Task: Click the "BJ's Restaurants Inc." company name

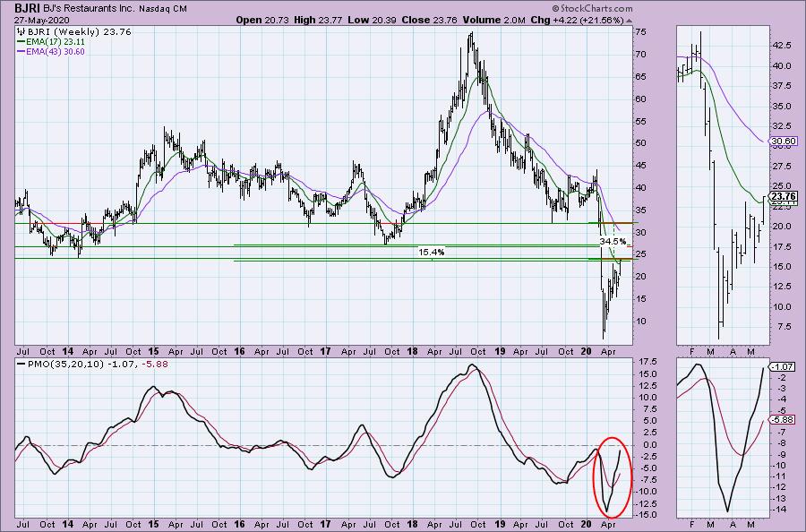Action: tap(89, 9)
